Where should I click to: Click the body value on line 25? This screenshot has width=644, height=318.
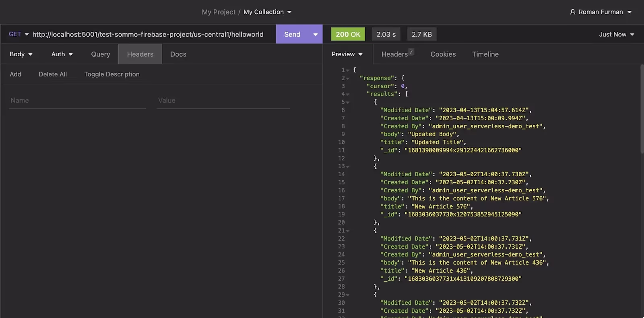[477, 262]
